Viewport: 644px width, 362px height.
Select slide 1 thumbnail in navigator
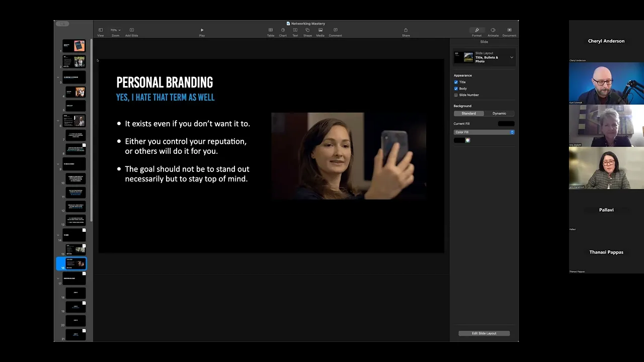[x=74, y=46]
